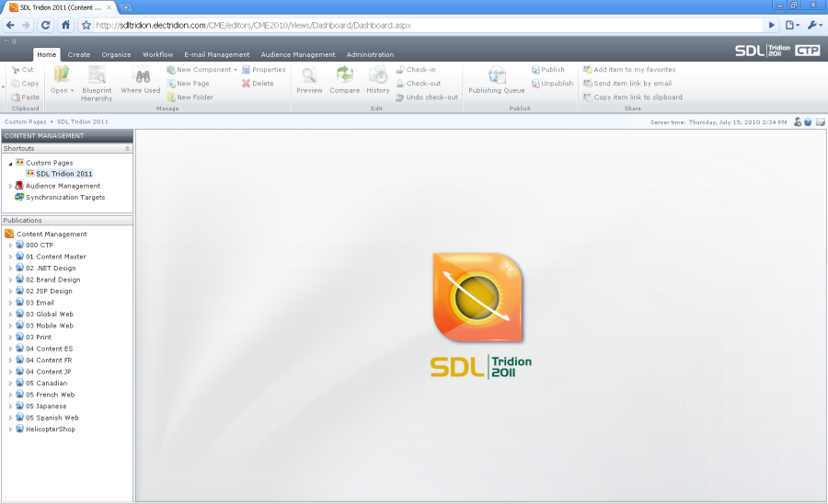
Task: Reload the page in browser
Action: tap(45, 25)
